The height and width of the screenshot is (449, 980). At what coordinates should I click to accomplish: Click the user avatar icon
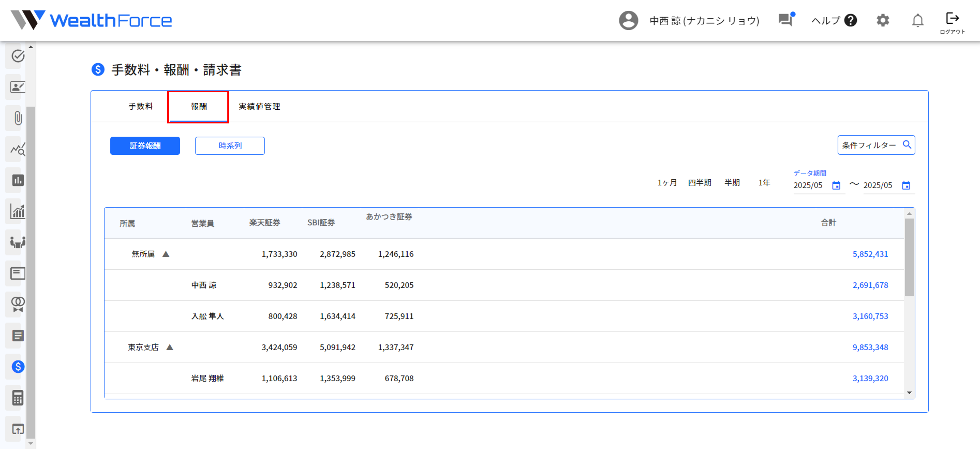[x=629, y=21]
